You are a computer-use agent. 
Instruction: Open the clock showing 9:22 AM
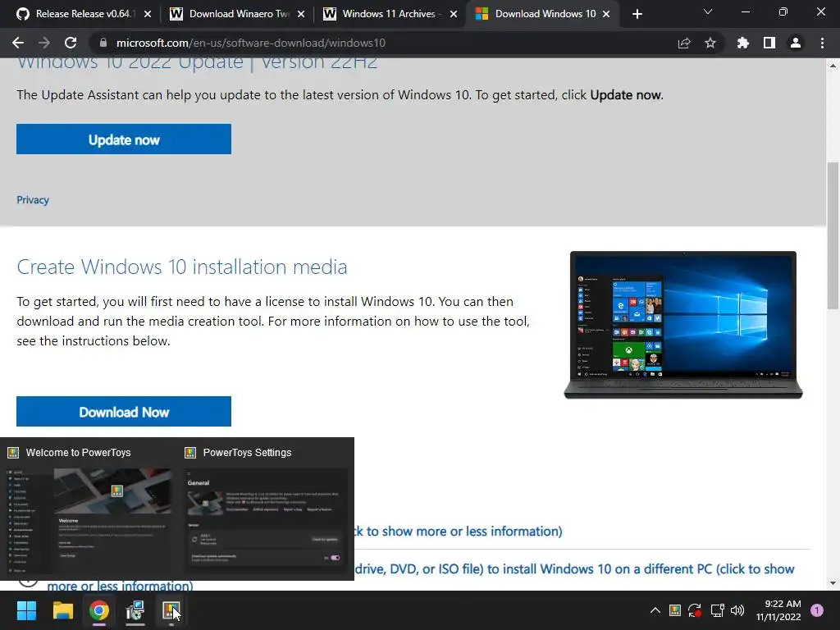778,610
